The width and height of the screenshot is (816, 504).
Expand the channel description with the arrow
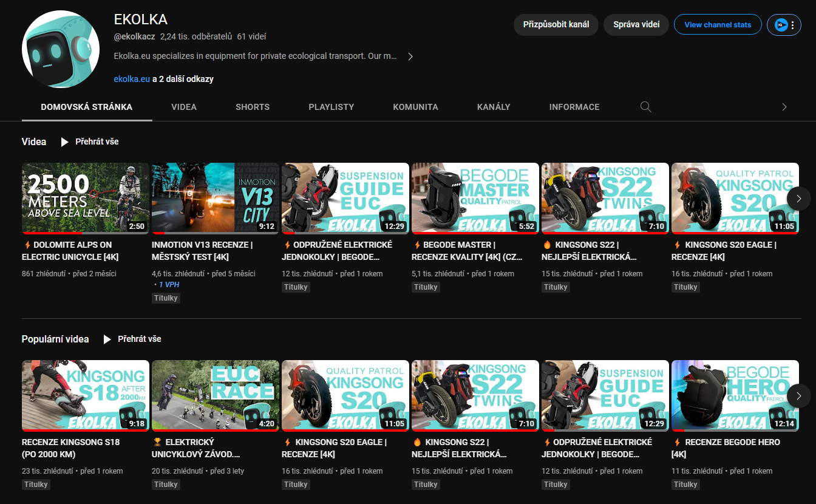pos(410,56)
